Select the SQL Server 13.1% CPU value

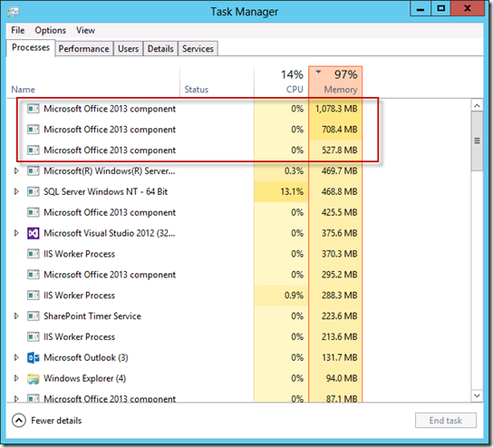coord(292,191)
